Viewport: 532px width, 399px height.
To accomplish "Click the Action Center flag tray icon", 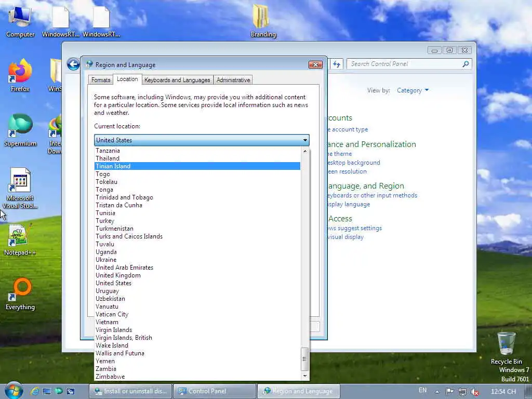I will (x=449, y=391).
